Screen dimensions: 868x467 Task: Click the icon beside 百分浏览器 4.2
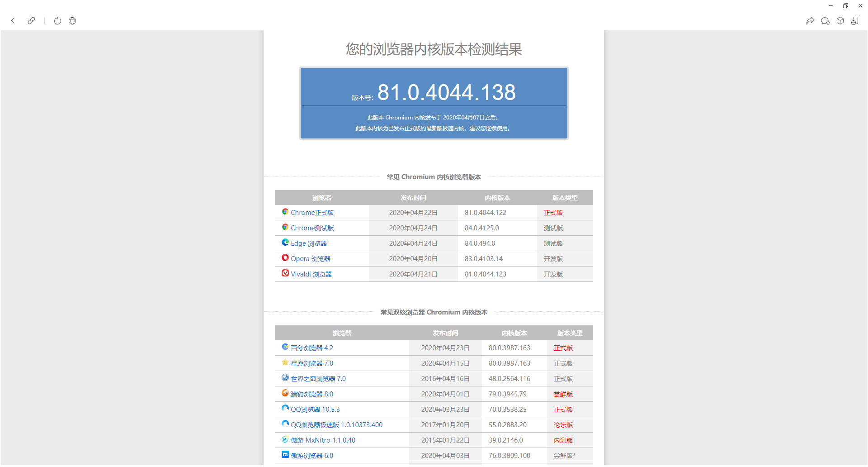[285, 347]
